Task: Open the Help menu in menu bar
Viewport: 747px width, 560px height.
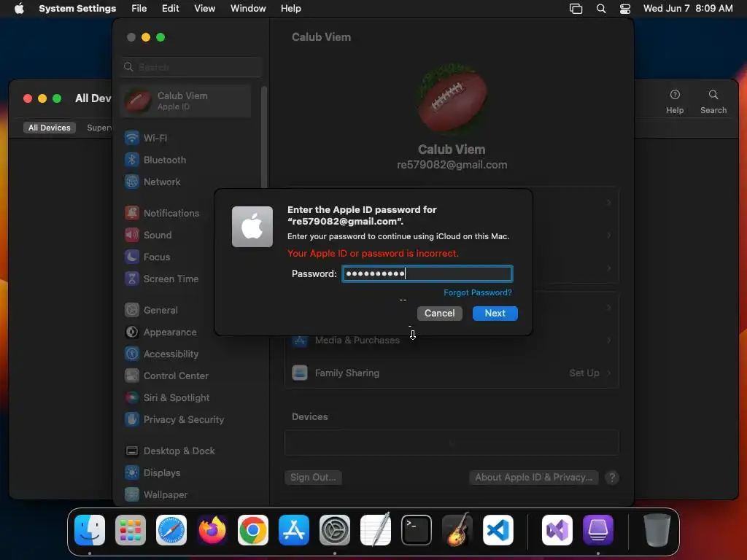Action: pyautogui.click(x=290, y=9)
